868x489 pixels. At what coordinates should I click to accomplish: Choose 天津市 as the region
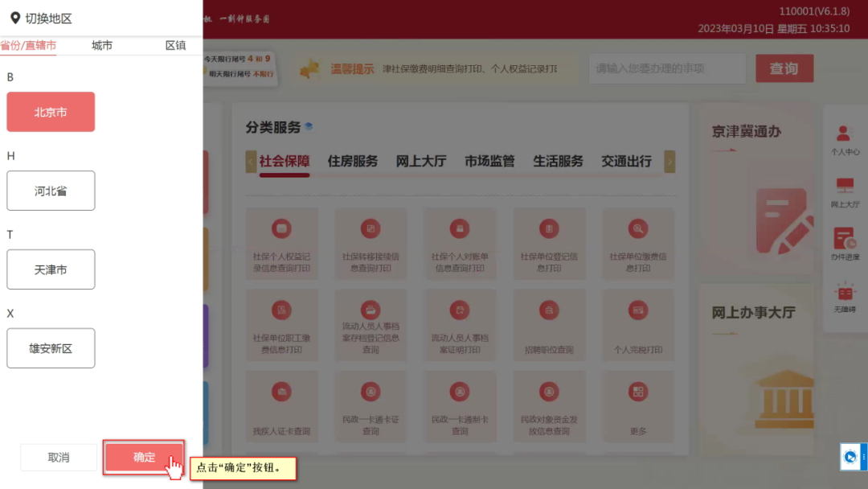click(x=51, y=269)
